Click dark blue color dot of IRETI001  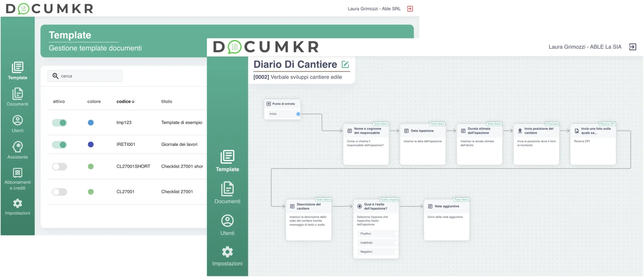tap(91, 144)
